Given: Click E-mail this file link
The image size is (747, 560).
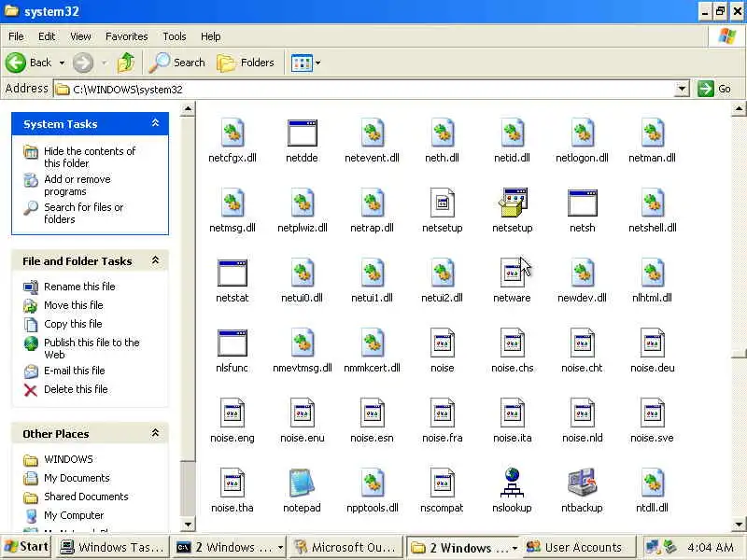Looking at the screenshot, I should tap(75, 370).
